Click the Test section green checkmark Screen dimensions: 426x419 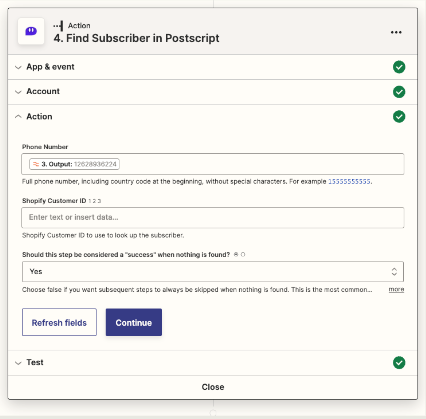point(399,363)
